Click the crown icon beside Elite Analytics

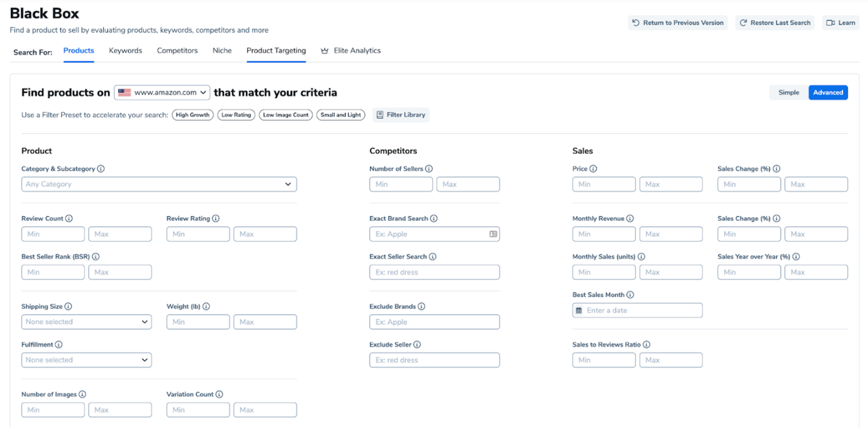[x=325, y=51]
